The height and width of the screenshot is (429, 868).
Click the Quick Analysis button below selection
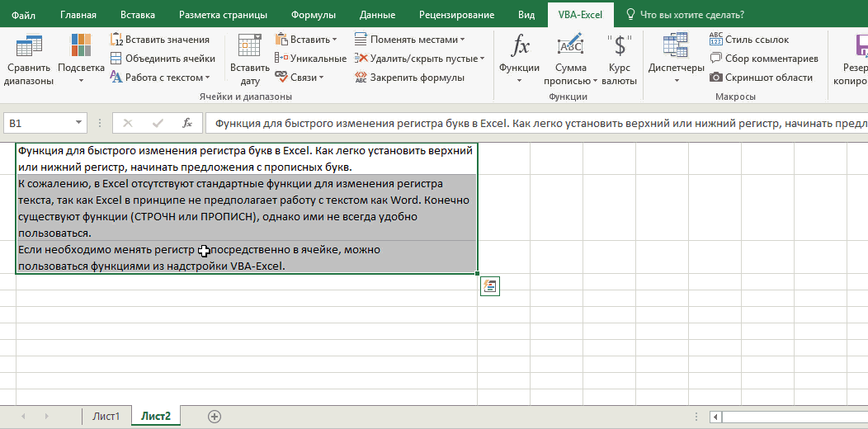tap(490, 286)
